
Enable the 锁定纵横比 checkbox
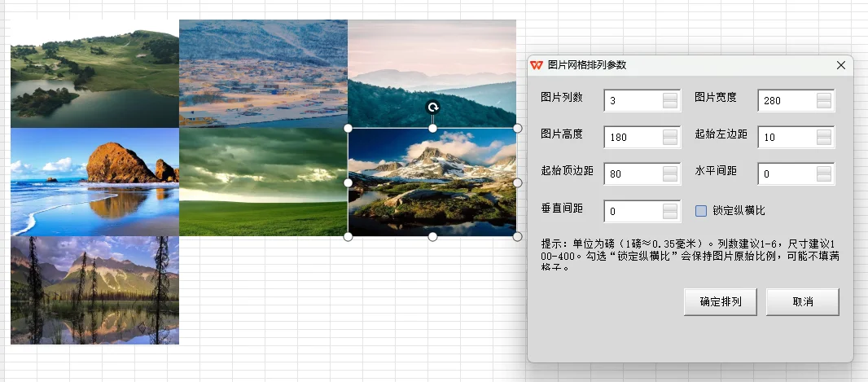pos(701,211)
